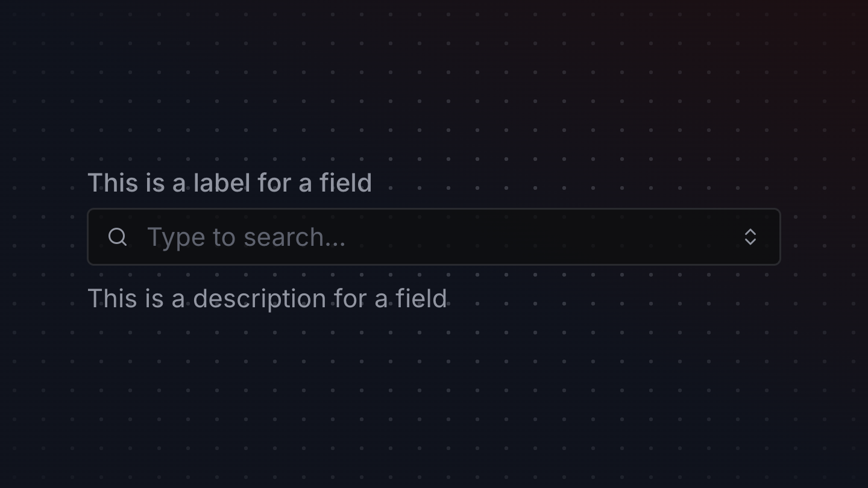The height and width of the screenshot is (488, 868).
Task: Toggle the dropdown using the double-arrow icon
Action: pyautogui.click(x=750, y=237)
